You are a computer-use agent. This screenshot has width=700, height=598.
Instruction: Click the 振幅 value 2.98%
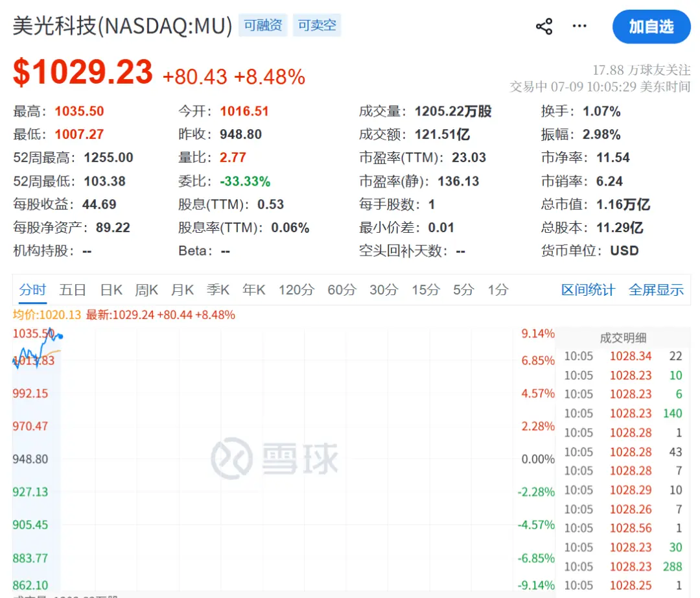tap(601, 134)
